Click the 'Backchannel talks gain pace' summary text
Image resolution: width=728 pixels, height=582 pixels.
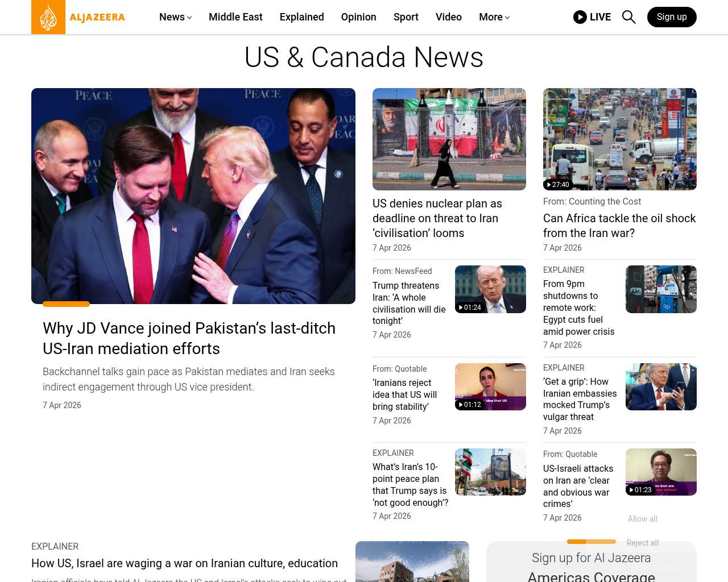point(189,379)
